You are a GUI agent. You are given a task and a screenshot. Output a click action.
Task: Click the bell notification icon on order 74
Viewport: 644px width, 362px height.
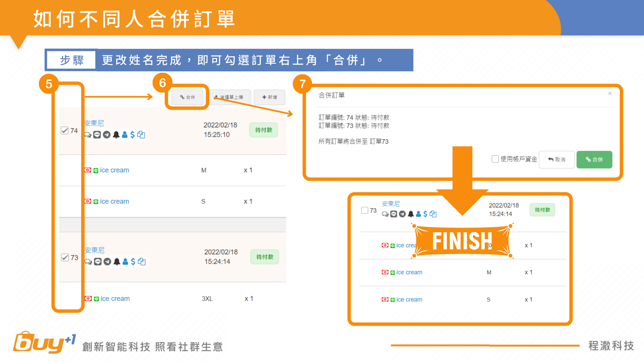point(116,135)
